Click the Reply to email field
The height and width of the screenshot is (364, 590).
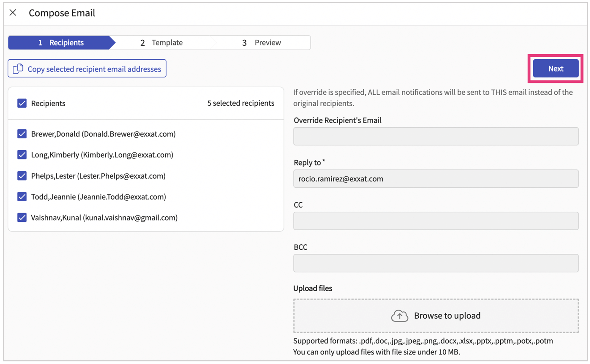[x=436, y=179]
